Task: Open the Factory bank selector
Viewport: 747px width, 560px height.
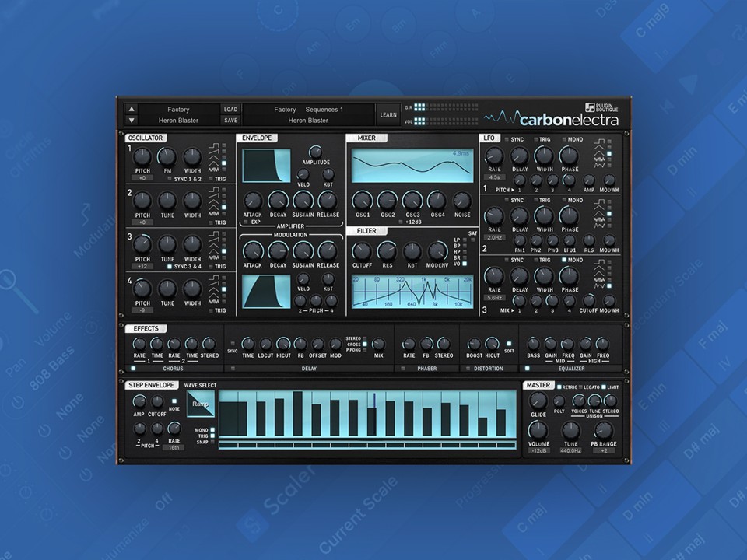Action: click(x=179, y=109)
